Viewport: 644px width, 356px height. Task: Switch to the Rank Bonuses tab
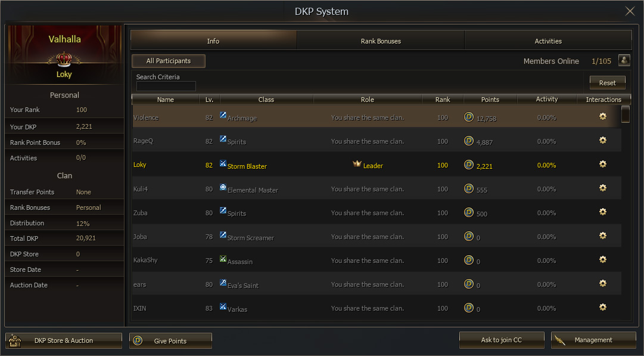click(x=381, y=41)
